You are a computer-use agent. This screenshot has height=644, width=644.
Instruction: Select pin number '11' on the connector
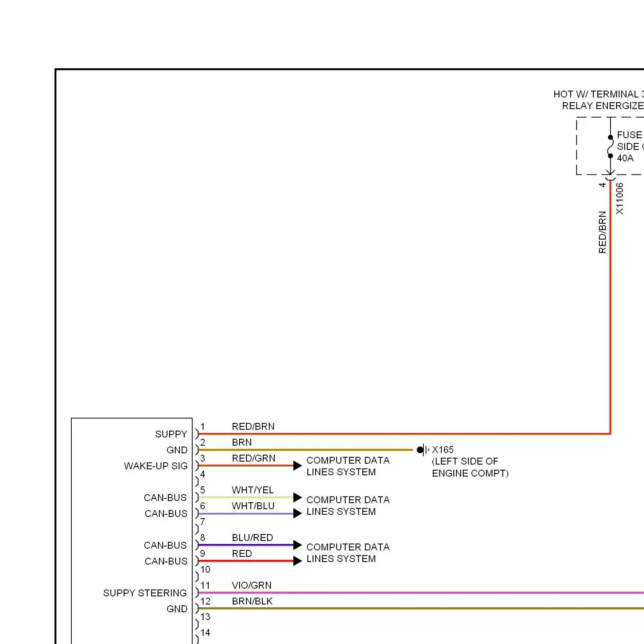click(205, 585)
